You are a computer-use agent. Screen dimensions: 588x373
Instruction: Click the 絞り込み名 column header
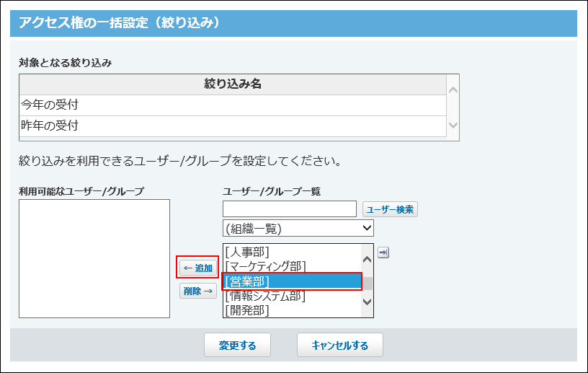pos(233,84)
